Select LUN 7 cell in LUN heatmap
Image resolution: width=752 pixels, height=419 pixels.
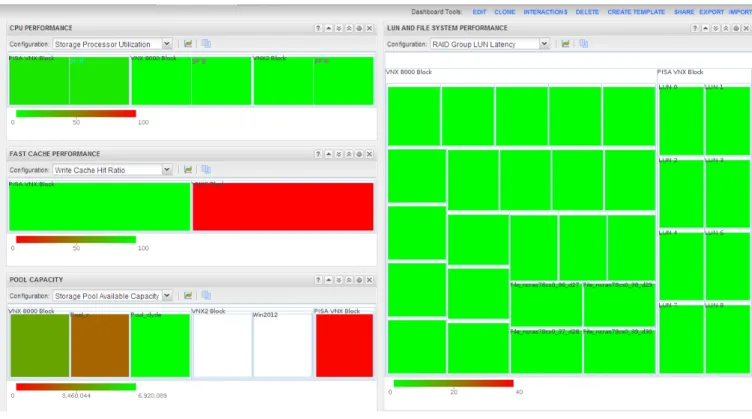click(681, 339)
